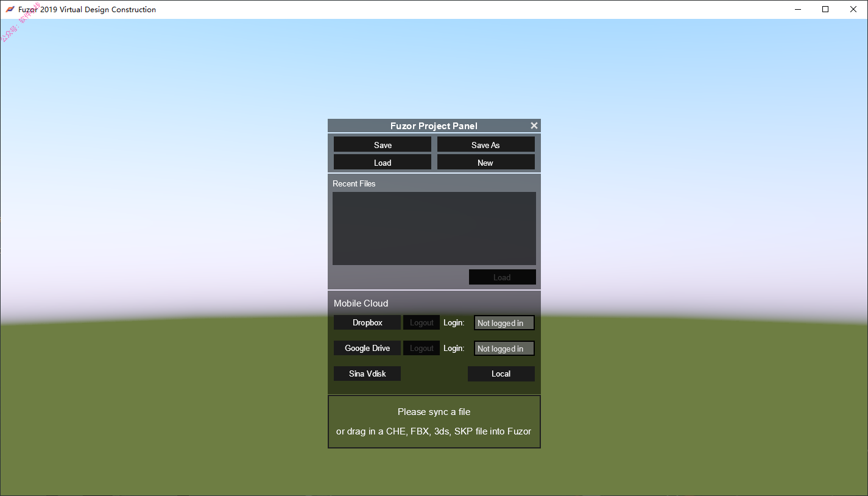Connect to Google Drive
This screenshot has width=868, height=496.
click(x=367, y=348)
